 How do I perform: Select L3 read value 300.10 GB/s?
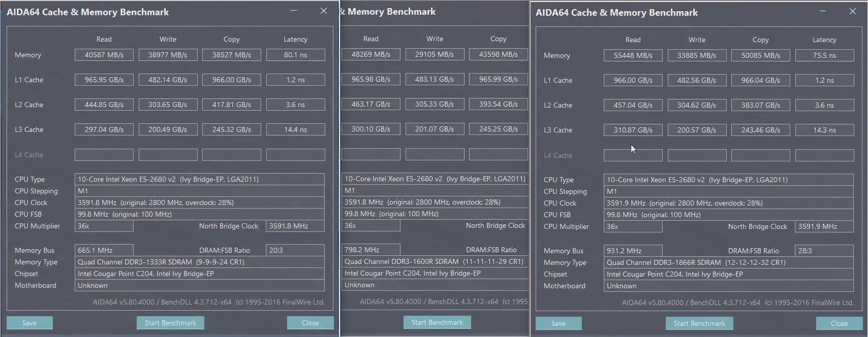[x=371, y=129]
